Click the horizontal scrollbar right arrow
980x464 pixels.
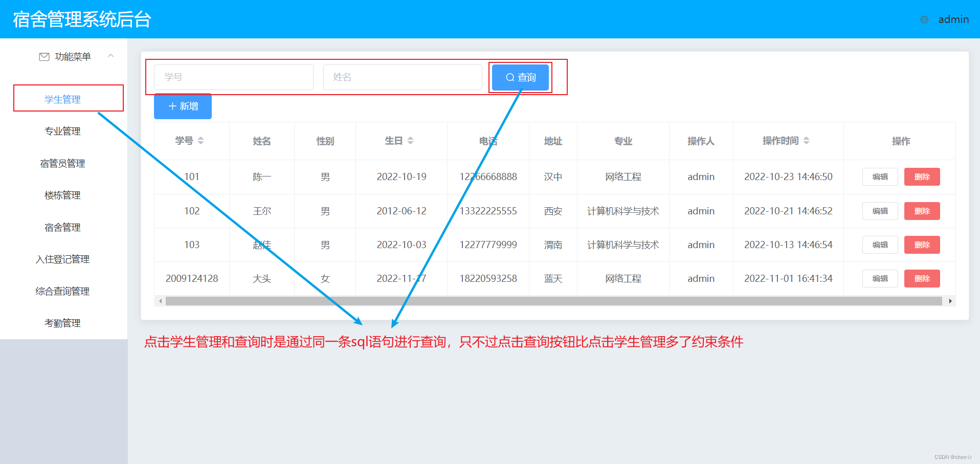(x=950, y=301)
